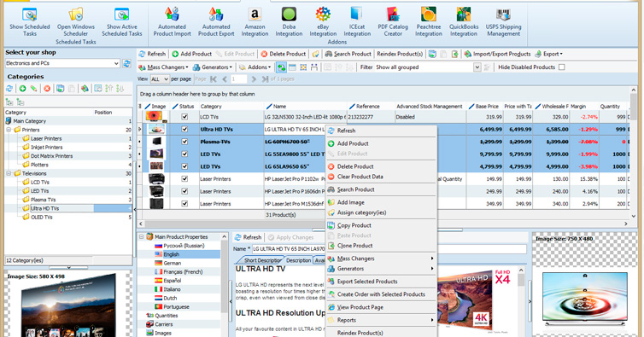644x337 pixels.
Task: Open ICEcat Integration addon
Action: (357, 22)
